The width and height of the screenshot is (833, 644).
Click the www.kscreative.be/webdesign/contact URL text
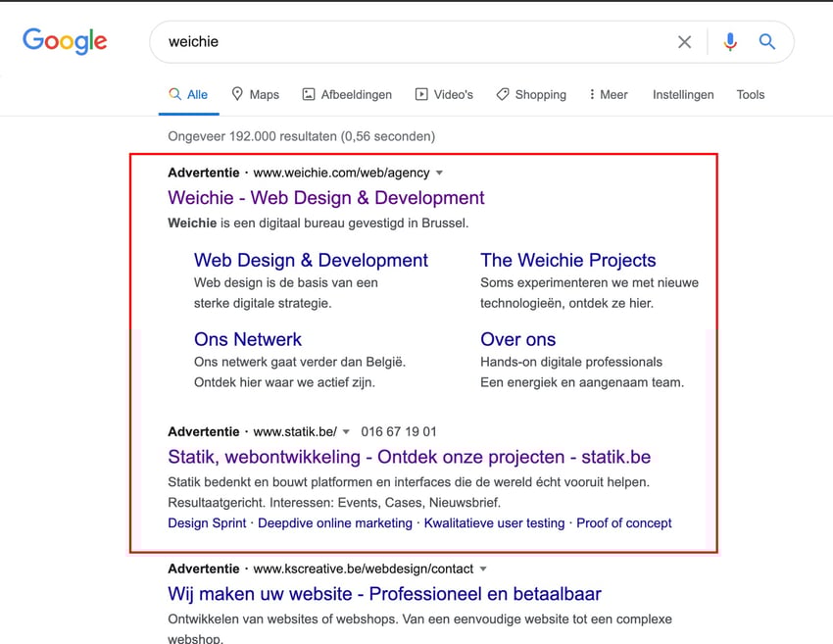(363, 569)
